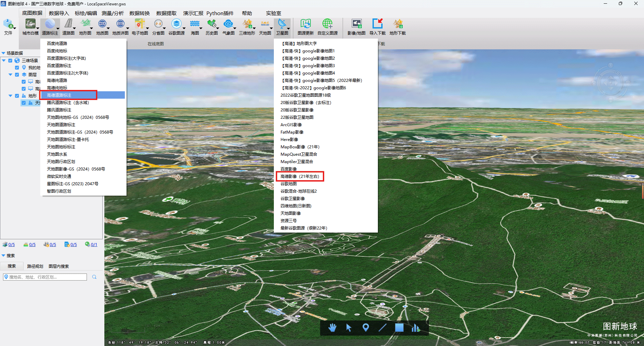Pick the blue square polygon tool

tap(399, 328)
